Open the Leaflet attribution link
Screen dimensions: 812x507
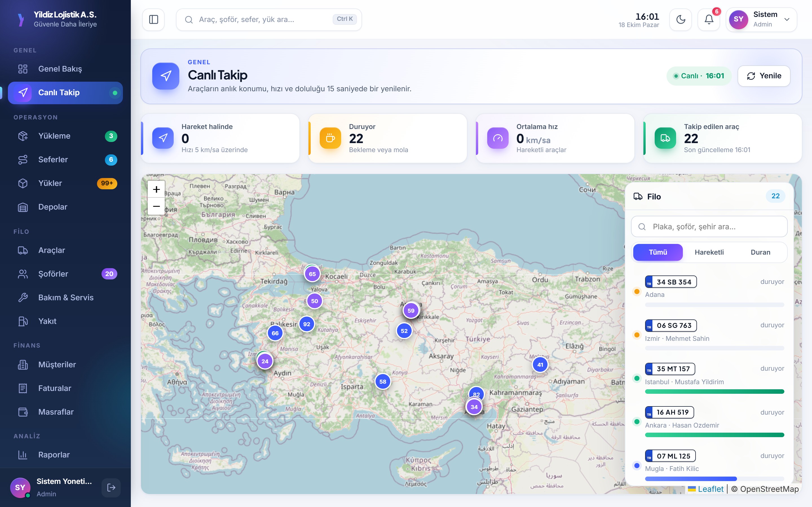tap(710, 489)
